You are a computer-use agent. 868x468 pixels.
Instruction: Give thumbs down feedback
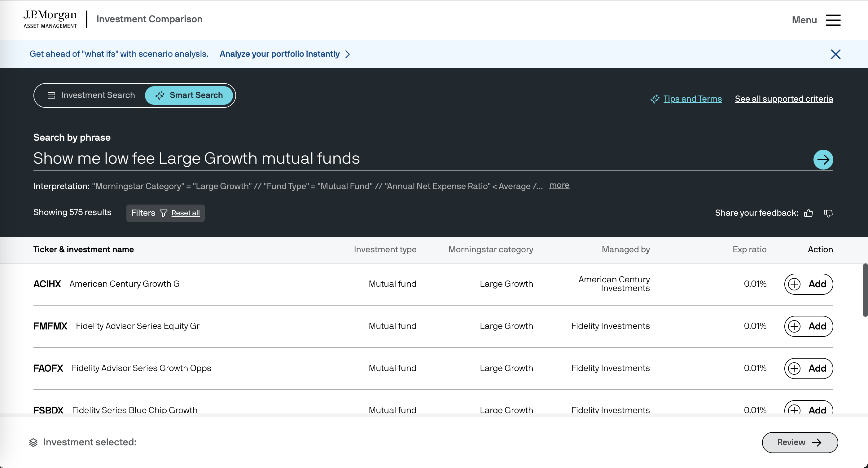click(828, 213)
